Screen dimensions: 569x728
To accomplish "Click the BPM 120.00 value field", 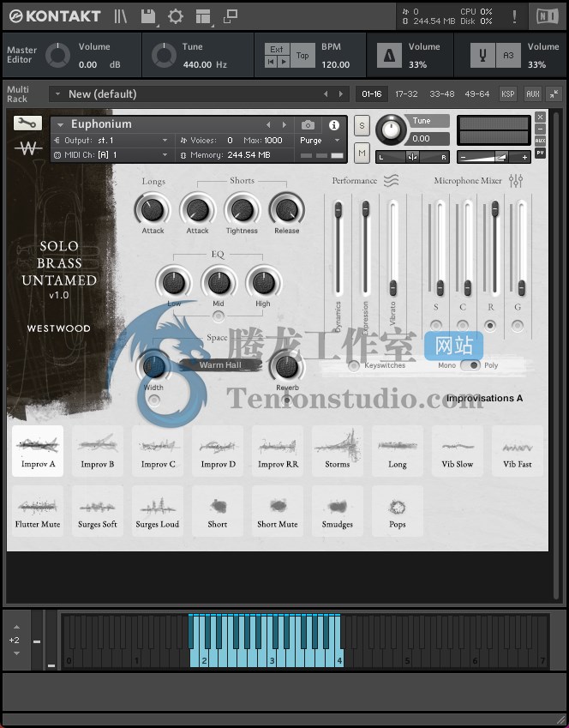I will (x=336, y=64).
